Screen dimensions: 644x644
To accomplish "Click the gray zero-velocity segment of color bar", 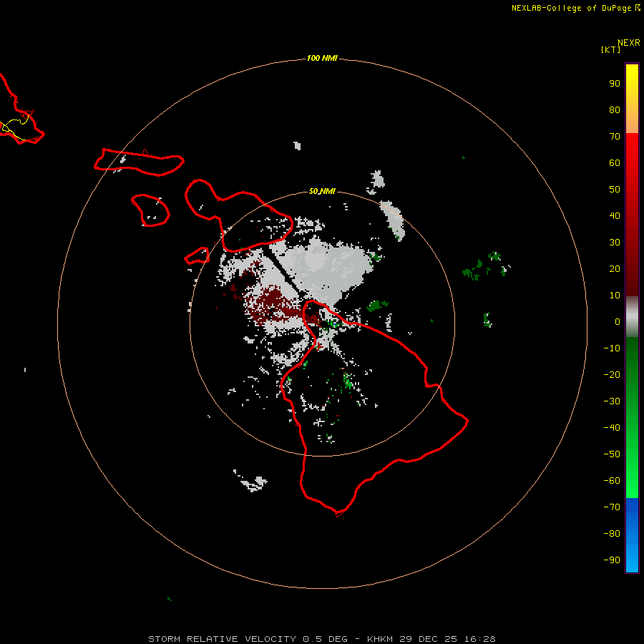I will point(632,317).
